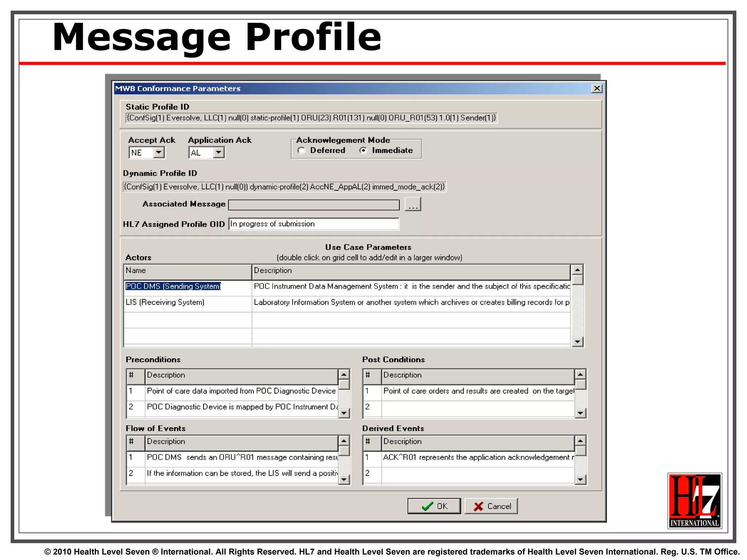Click Post Conditions scroll down arrow

pyautogui.click(x=580, y=413)
